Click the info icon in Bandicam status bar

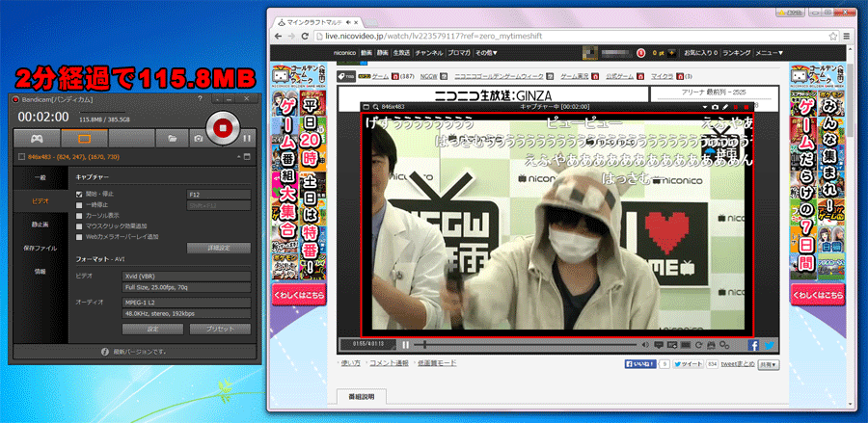click(104, 352)
